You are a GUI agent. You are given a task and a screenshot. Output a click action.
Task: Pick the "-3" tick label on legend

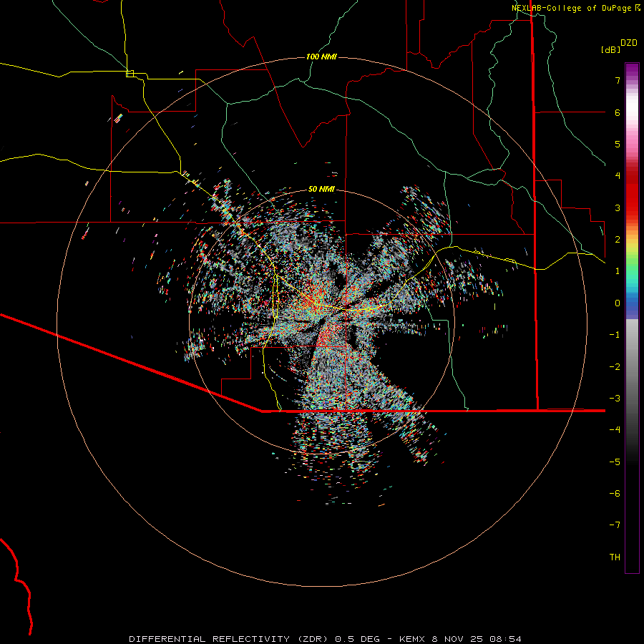(x=615, y=399)
